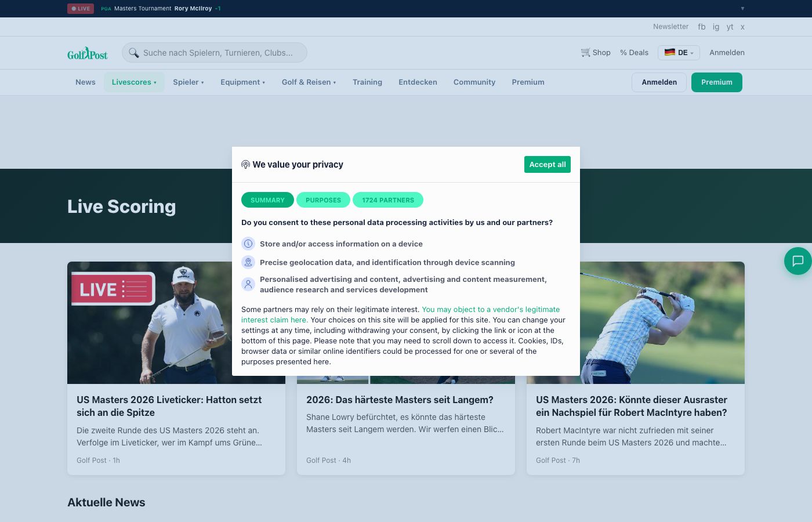The image size is (812, 522).
Task: Click 'Store and/or access information on a device'
Action: click(x=341, y=244)
